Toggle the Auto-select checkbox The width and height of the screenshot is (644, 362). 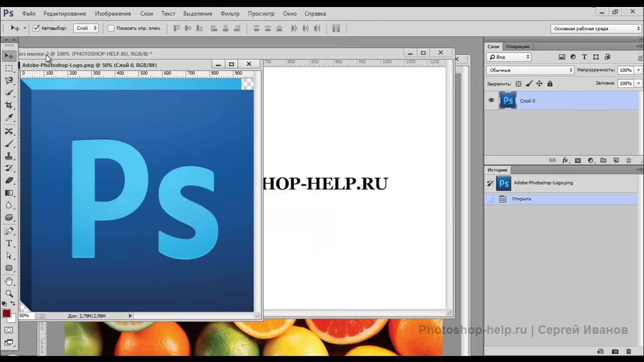pos(36,28)
